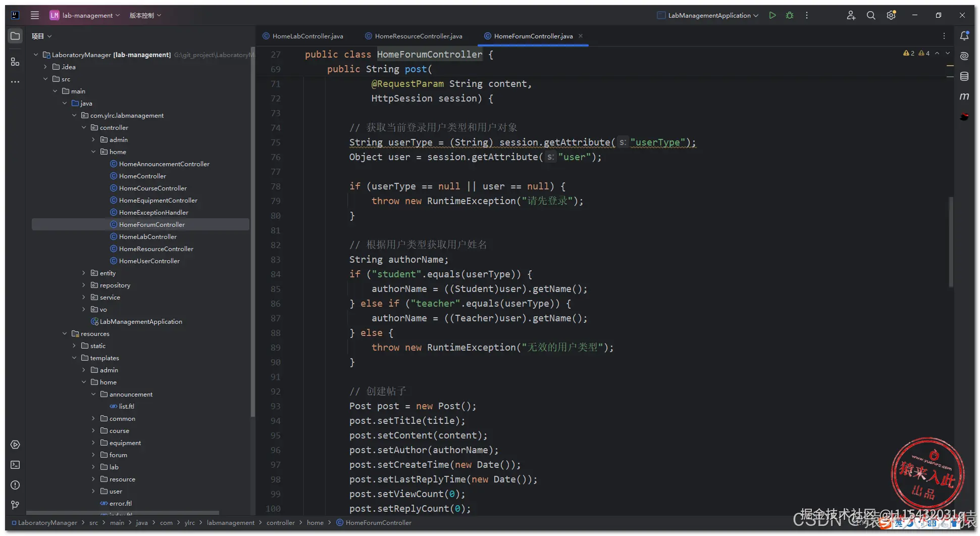Start debugging with the bug icon

coord(790,15)
